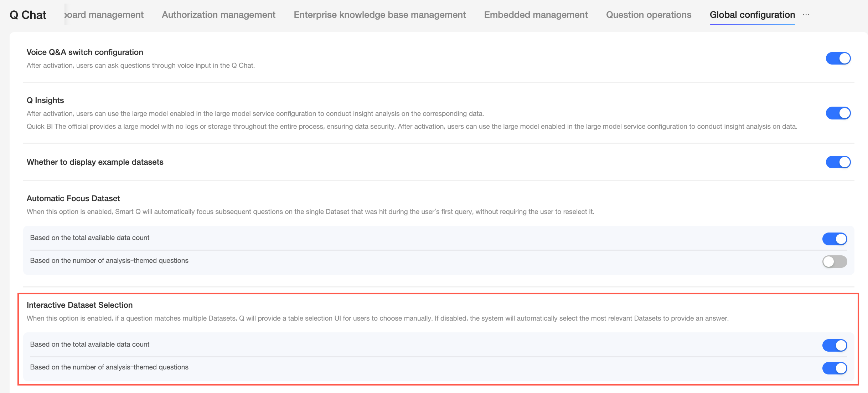Go to Embedded management tab
The height and width of the screenshot is (393, 868).
(x=536, y=15)
